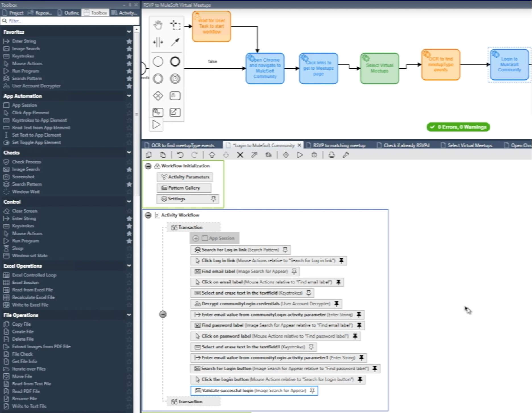Add a gateway diamond from palette

click(158, 96)
